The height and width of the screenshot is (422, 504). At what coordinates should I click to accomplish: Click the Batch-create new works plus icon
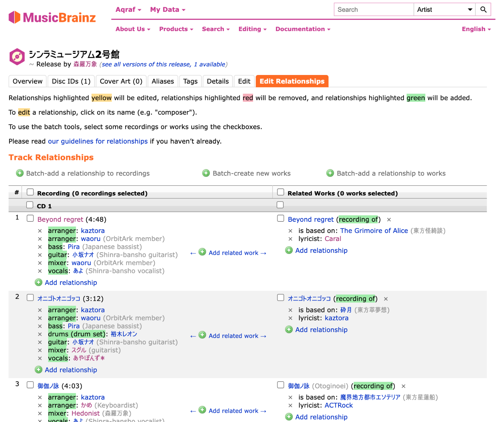(206, 173)
